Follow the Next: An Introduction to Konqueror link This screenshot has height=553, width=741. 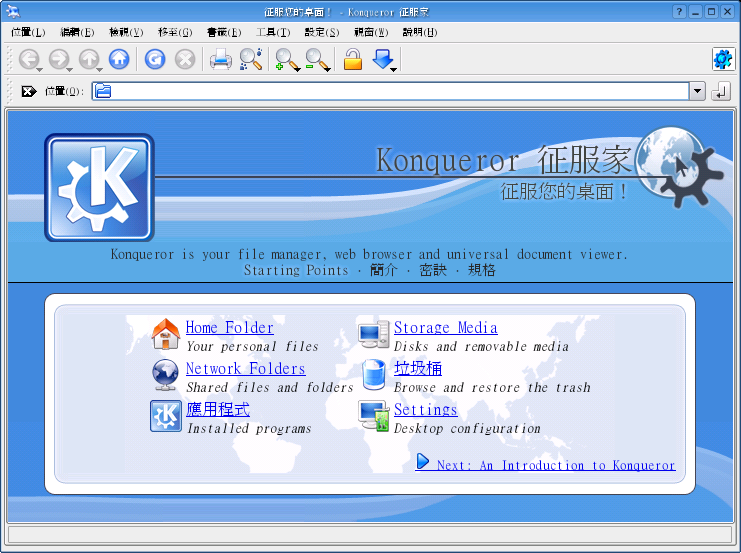(555, 465)
